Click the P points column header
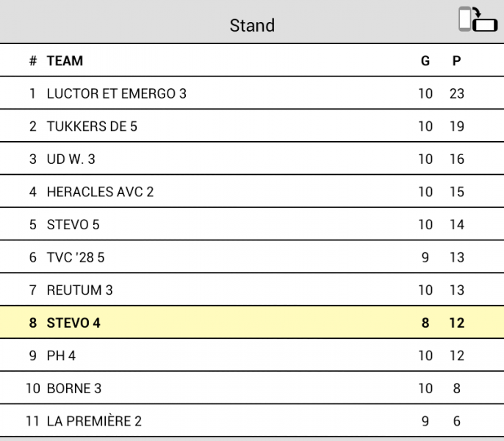Image resolution: width=504 pixels, height=441 pixels. (457, 61)
